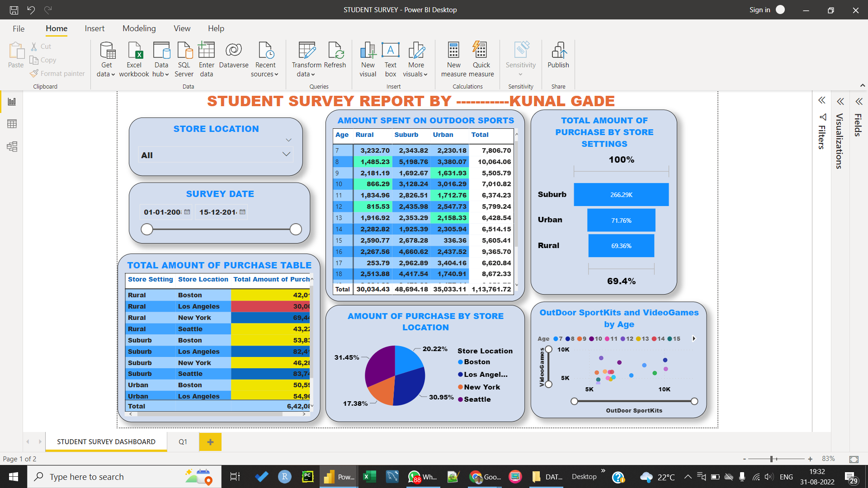This screenshot has width=868, height=488.
Task: Insert a Text box visual
Action: [390, 59]
